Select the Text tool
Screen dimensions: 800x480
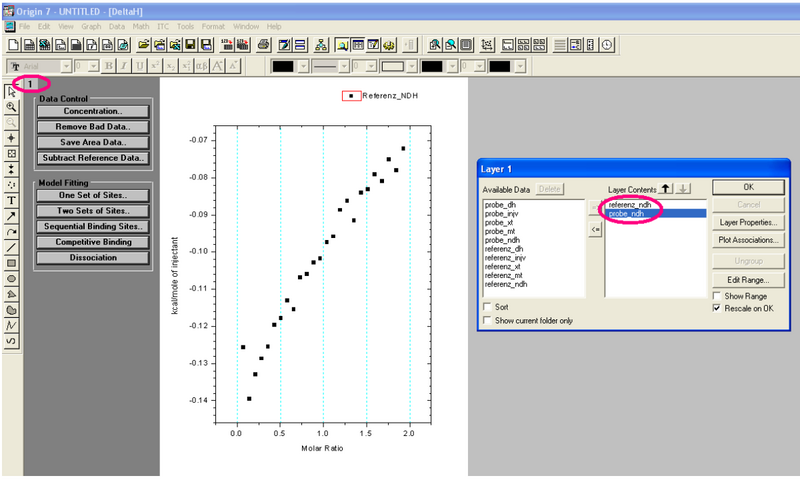point(11,200)
